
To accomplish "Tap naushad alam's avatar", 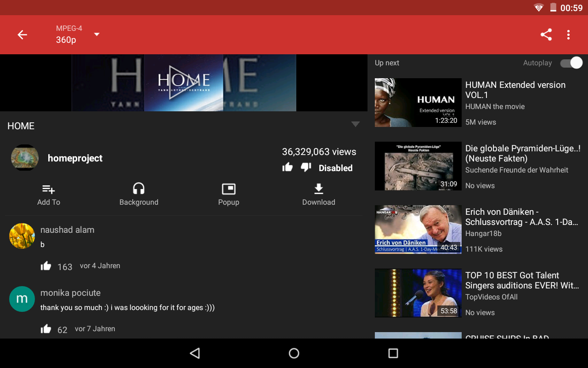I will point(22,236).
